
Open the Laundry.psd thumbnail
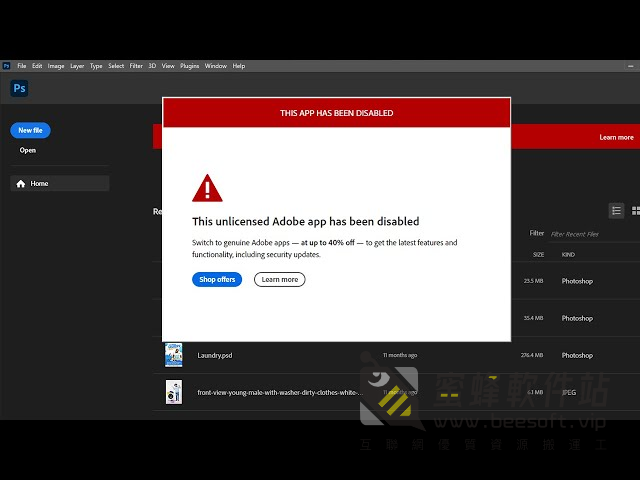point(174,355)
